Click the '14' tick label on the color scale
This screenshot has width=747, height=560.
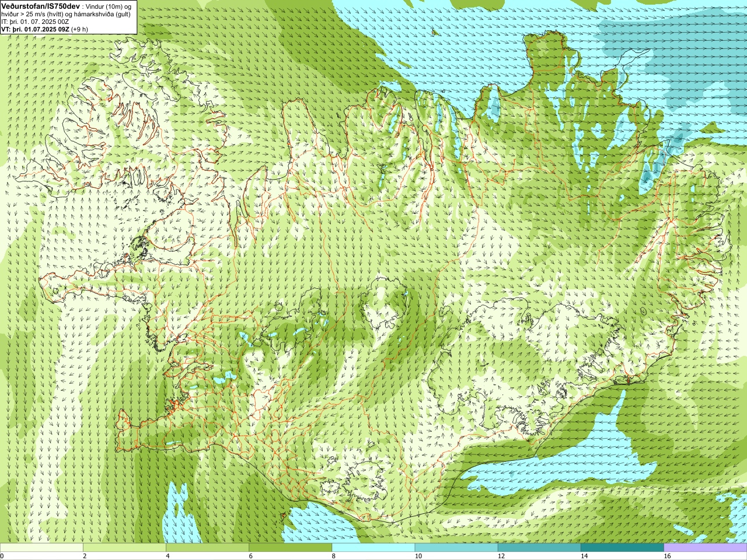pos(584,556)
